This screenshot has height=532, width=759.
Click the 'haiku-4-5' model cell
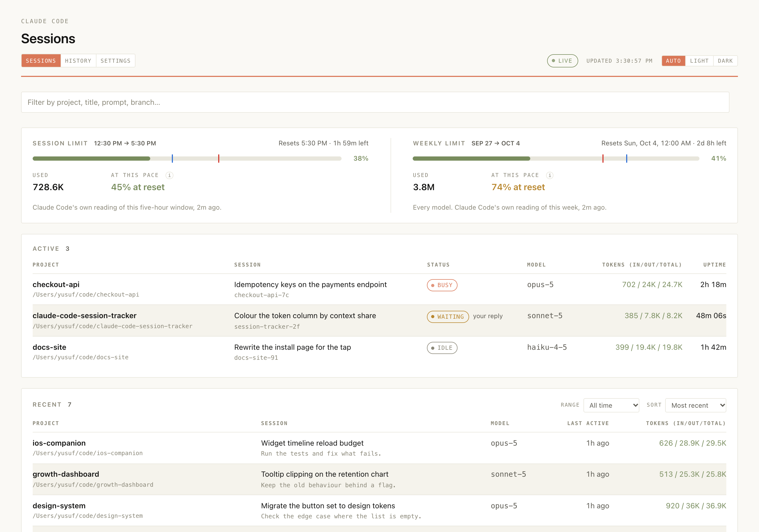[x=547, y=347]
